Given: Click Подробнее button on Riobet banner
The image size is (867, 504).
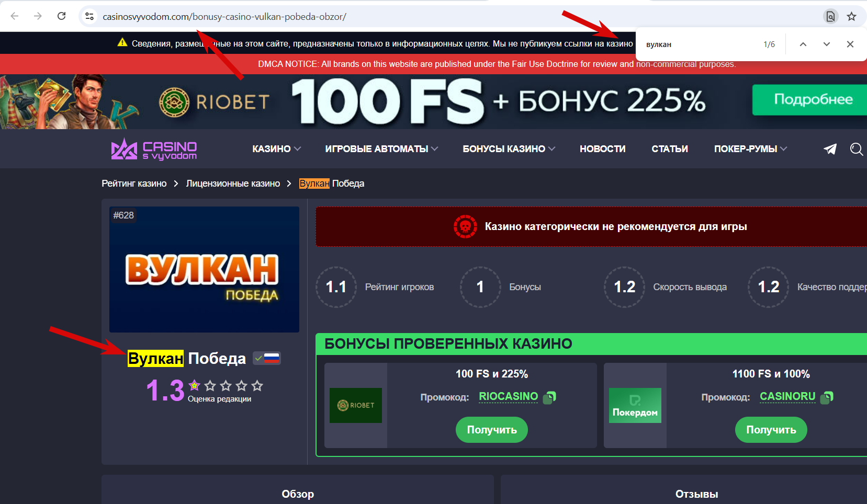Looking at the screenshot, I should tap(809, 99).
